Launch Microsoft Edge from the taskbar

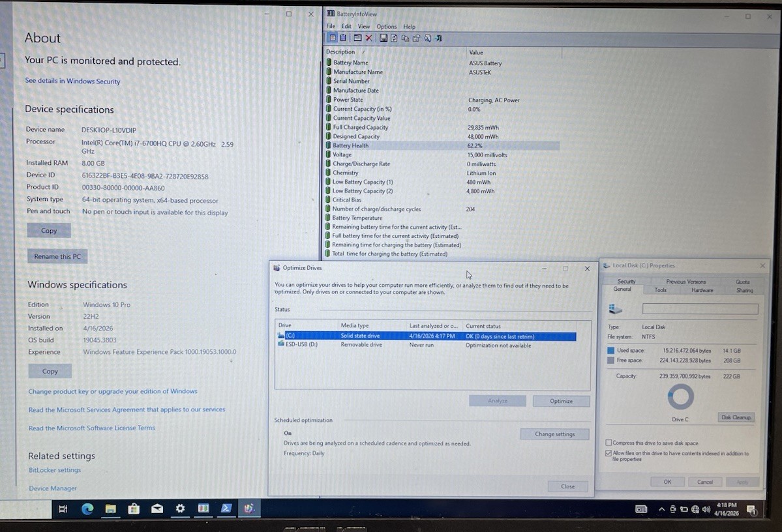(87, 509)
